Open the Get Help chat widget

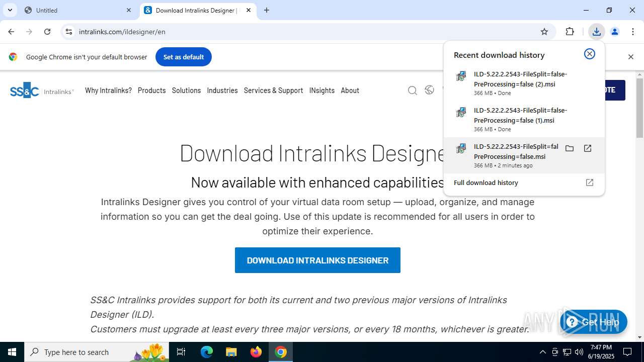(x=594, y=322)
